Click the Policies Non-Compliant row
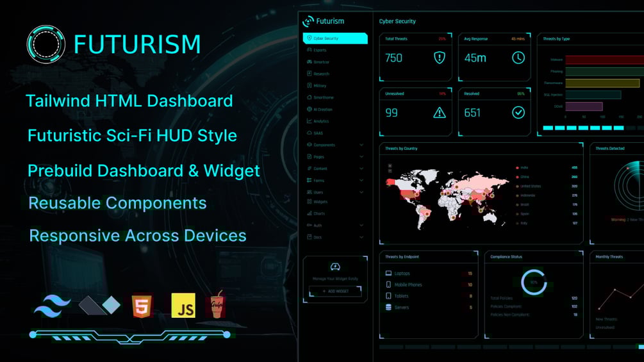644x362 pixels. pos(534,315)
